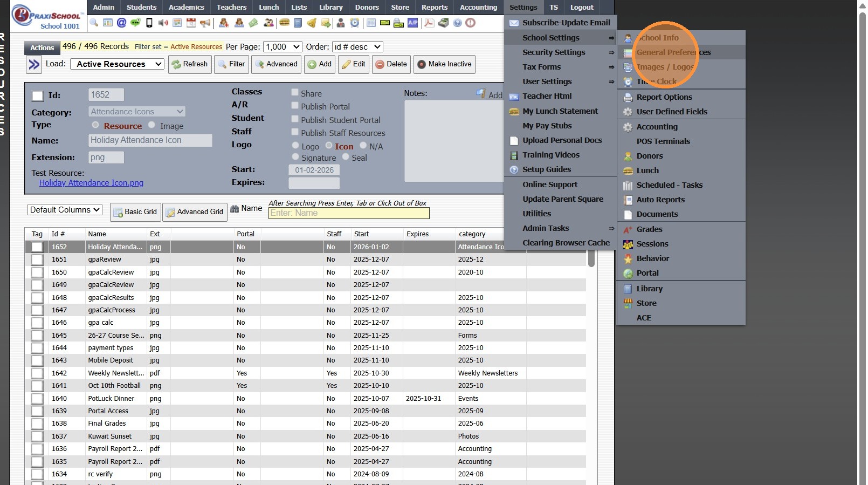868x485 pixels.
Task: Open the Academics menu
Action: 187,8
